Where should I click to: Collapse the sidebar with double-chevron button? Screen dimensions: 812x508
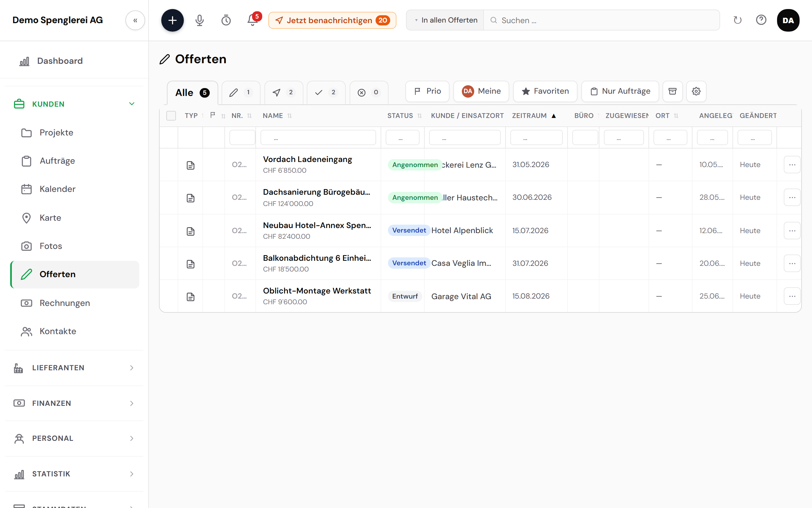click(135, 20)
